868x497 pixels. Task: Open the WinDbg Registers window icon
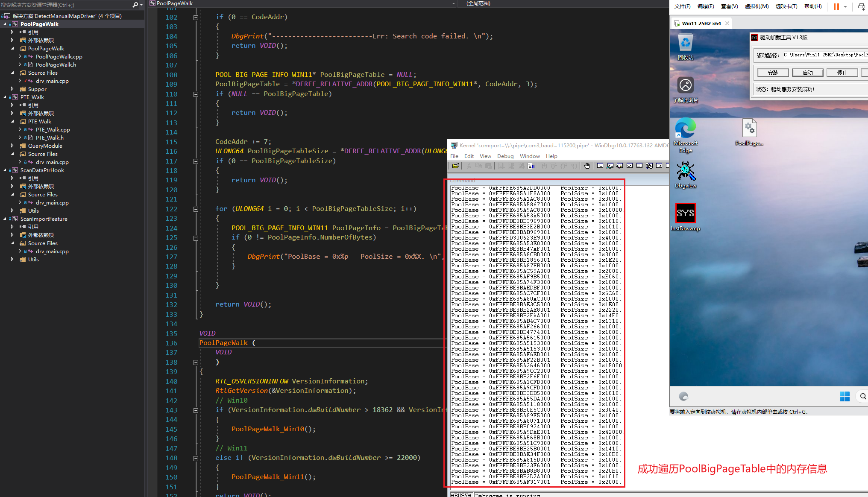630,166
